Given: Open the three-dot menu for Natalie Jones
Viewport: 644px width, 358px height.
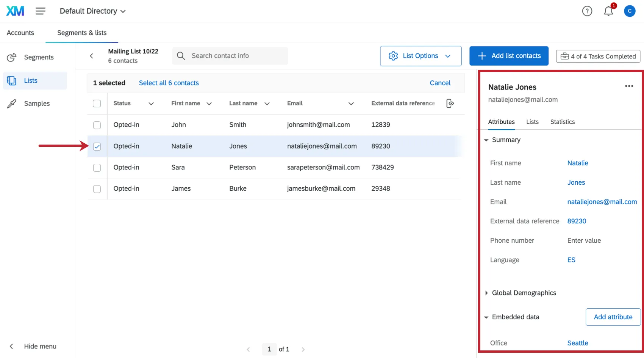Looking at the screenshot, I should coord(629,86).
